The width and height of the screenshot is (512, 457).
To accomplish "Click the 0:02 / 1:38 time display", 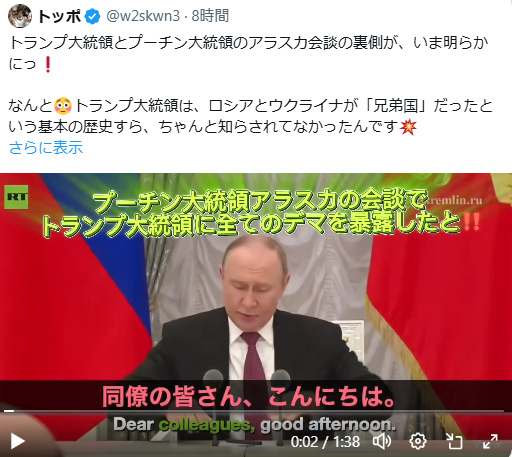I will tap(325, 442).
